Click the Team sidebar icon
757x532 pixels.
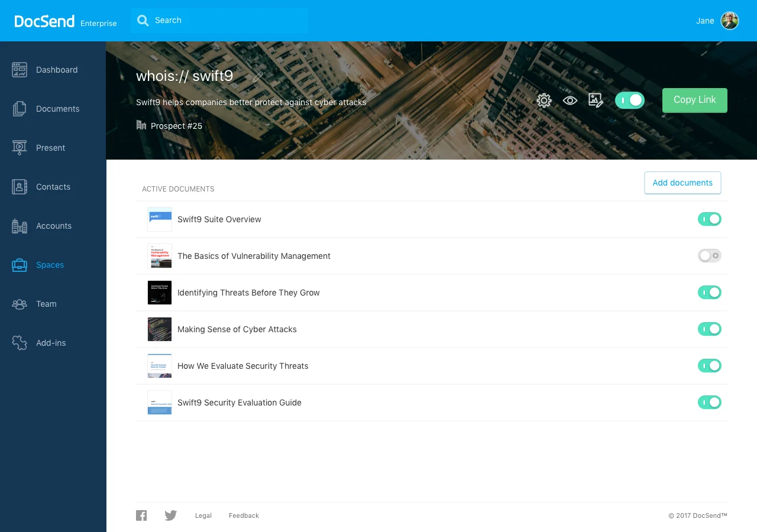[20, 304]
